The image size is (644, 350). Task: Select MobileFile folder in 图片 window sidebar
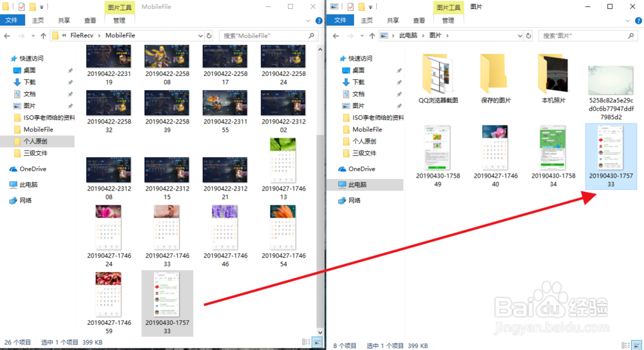pos(363,130)
